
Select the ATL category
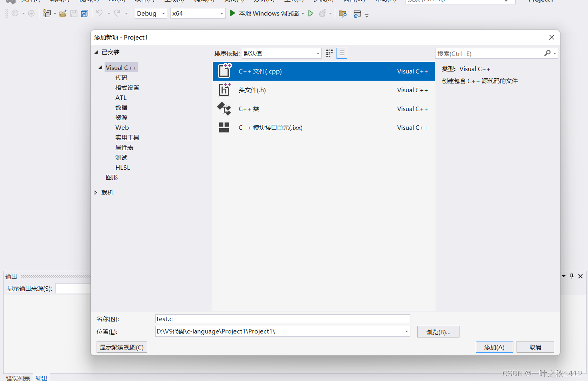tap(121, 97)
